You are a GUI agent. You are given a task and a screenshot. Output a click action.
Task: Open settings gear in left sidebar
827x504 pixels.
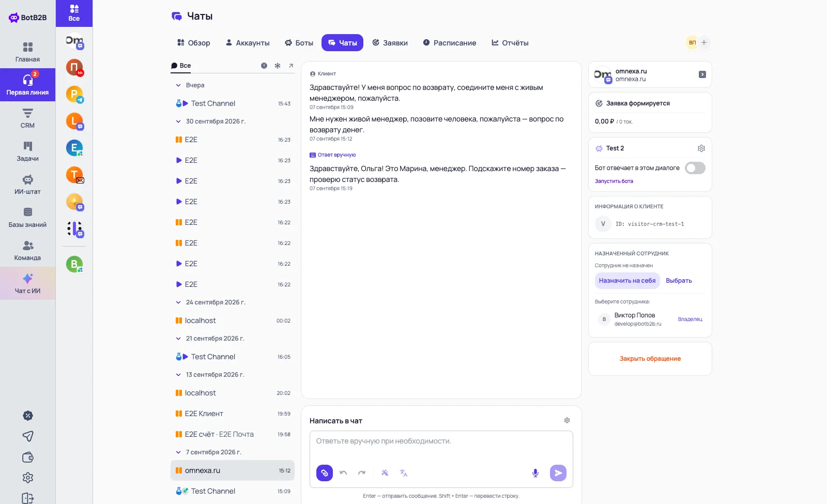click(28, 478)
